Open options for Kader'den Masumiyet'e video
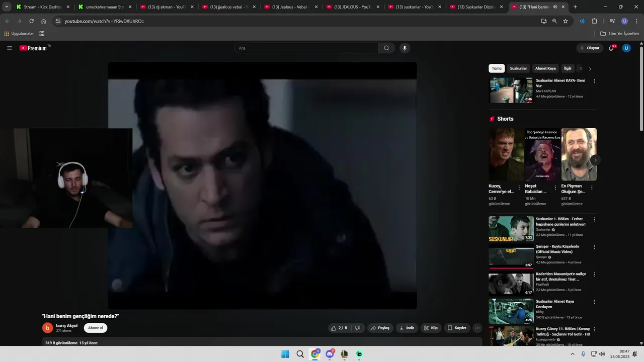Image resolution: width=644 pixels, height=362 pixels. pyautogui.click(x=594, y=275)
